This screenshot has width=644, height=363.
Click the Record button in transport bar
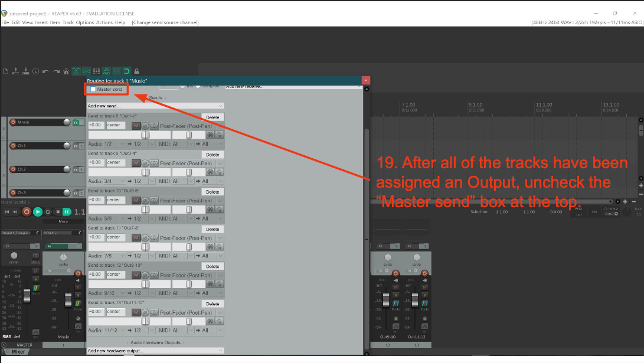point(27,212)
